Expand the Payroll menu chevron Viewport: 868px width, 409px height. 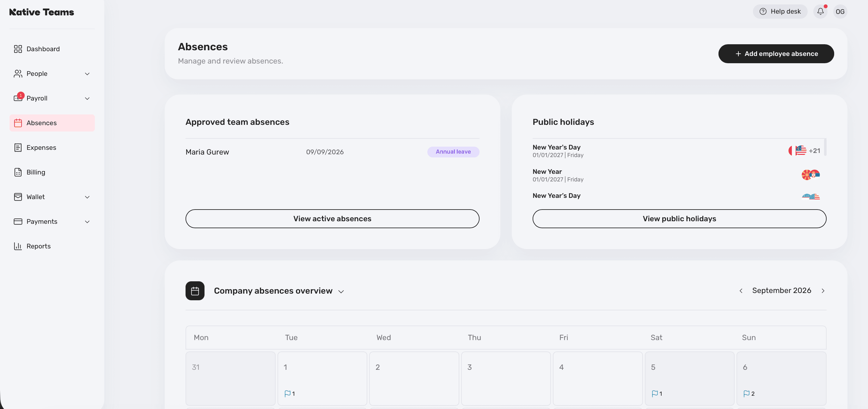click(87, 98)
